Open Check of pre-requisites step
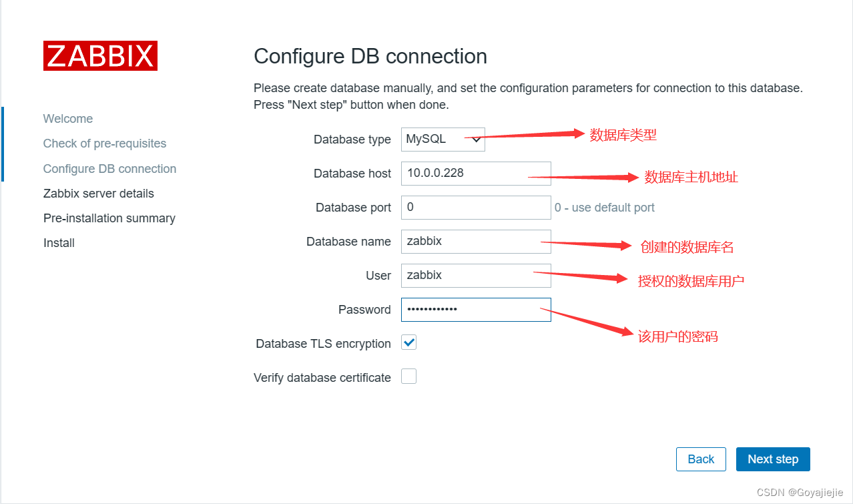Viewport: 853px width, 504px height. [x=104, y=143]
